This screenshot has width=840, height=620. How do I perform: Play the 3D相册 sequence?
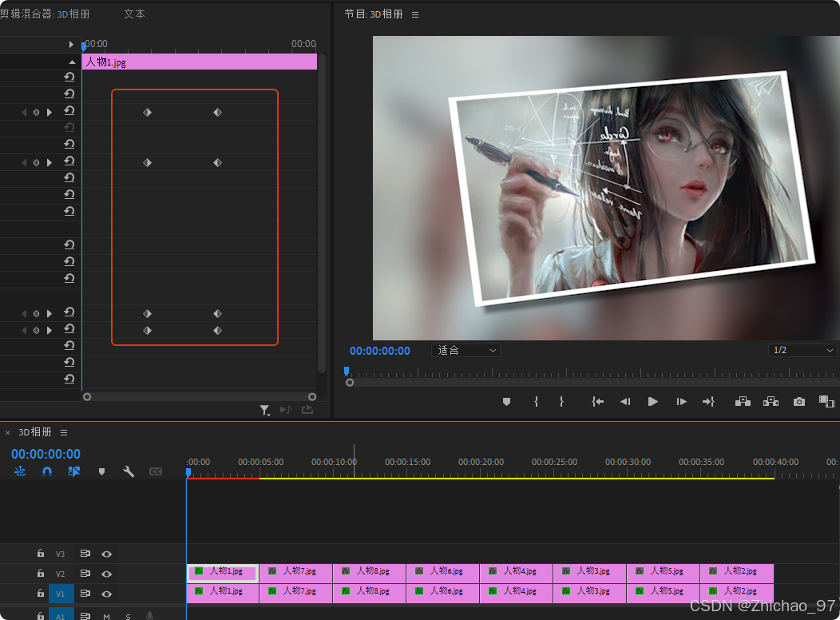(652, 401)
